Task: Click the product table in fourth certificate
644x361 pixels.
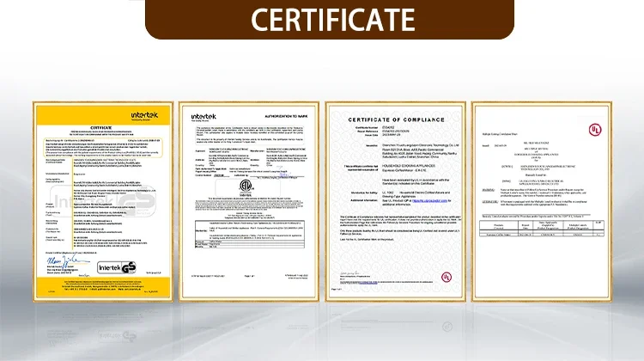Action: pyautogui.click(x=541, y=228)
